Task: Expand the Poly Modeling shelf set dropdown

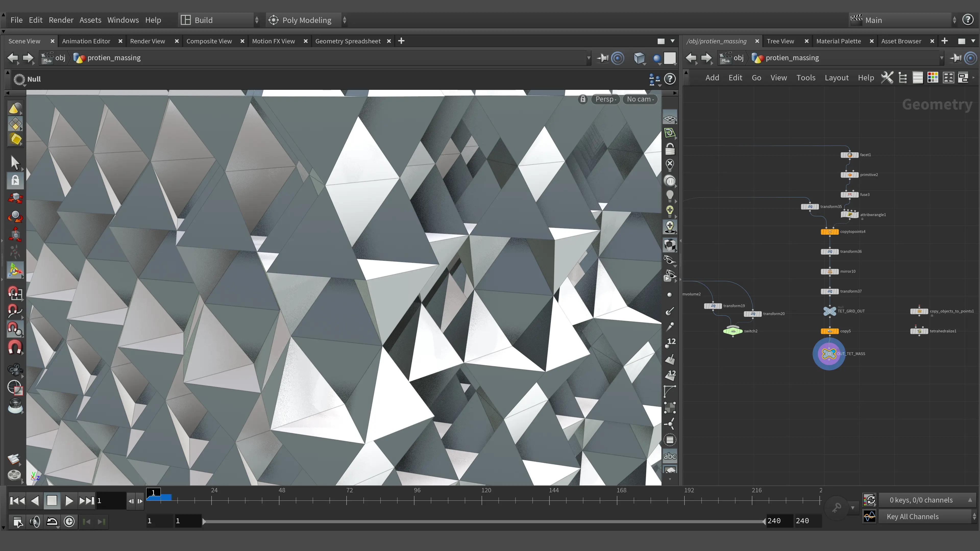Action: 344,20
